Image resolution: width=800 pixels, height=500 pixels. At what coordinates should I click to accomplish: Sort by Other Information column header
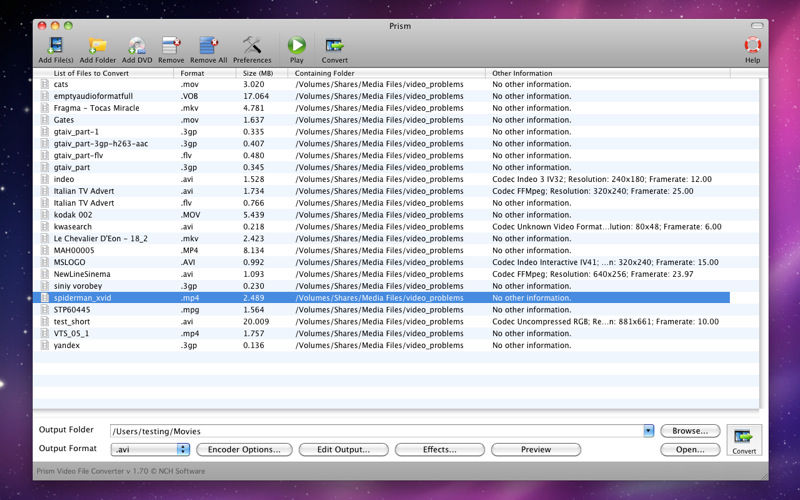coord(608,73)
